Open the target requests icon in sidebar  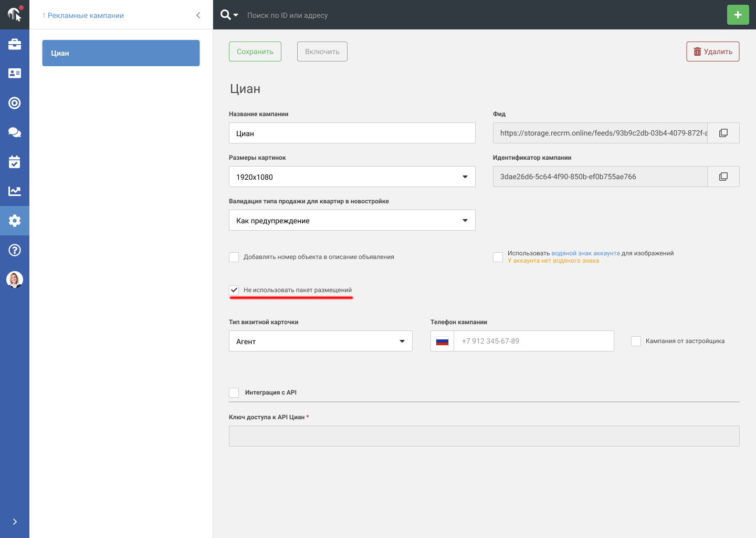(x=15, y=103)
